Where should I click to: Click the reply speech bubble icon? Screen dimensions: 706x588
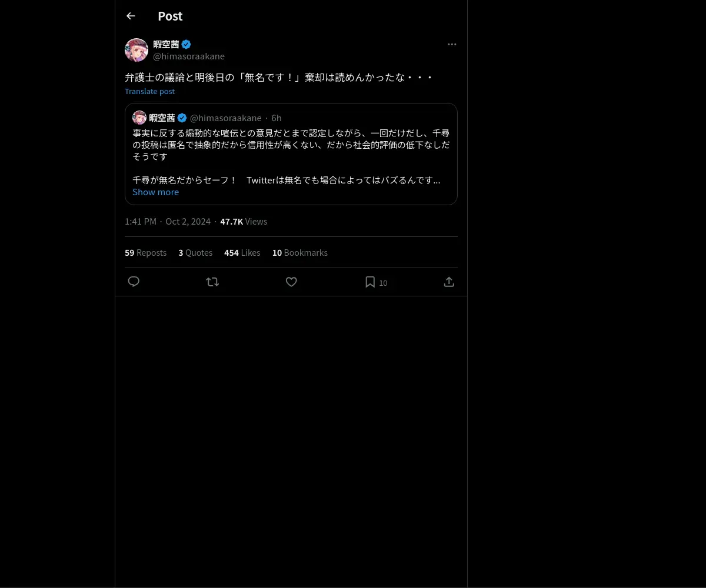(134, 282)
